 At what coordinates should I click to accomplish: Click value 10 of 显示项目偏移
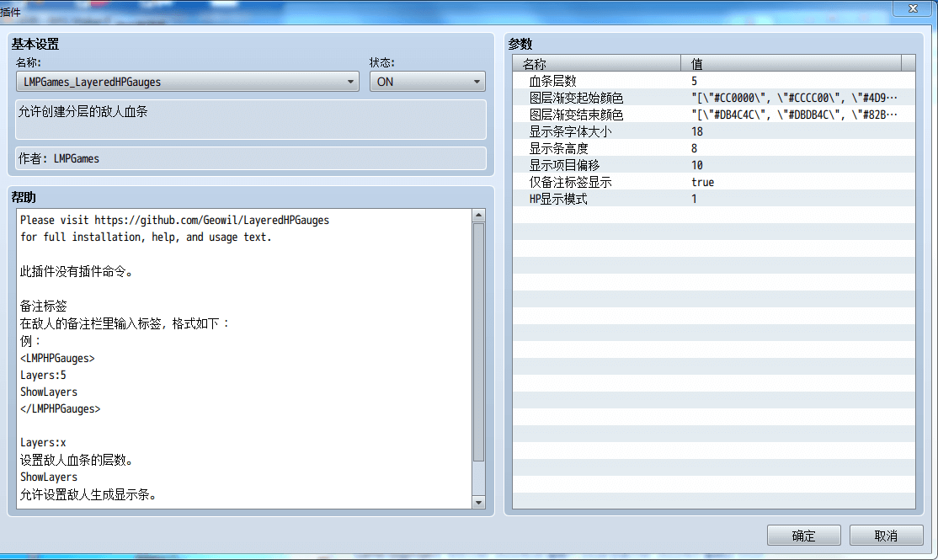click(x=697, y=164)
